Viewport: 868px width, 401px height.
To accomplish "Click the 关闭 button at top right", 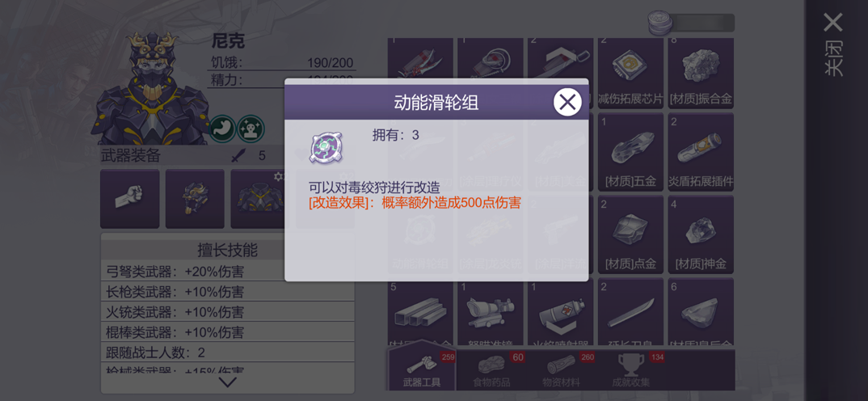I will pos(833,45).
